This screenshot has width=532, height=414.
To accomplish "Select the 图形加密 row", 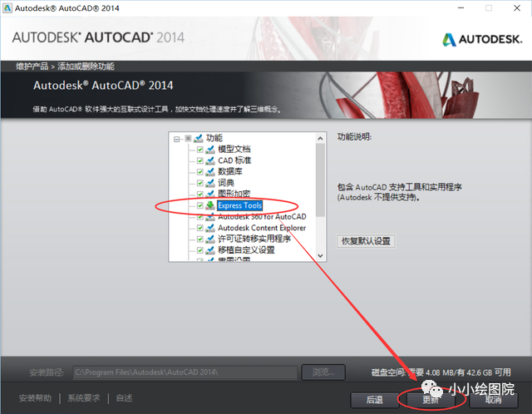I will tap(234, 194).
